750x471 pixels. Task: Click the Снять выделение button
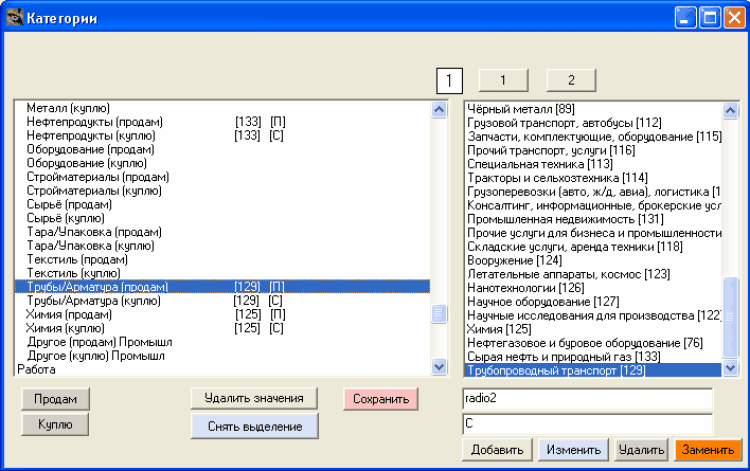[x=254, y=426]
